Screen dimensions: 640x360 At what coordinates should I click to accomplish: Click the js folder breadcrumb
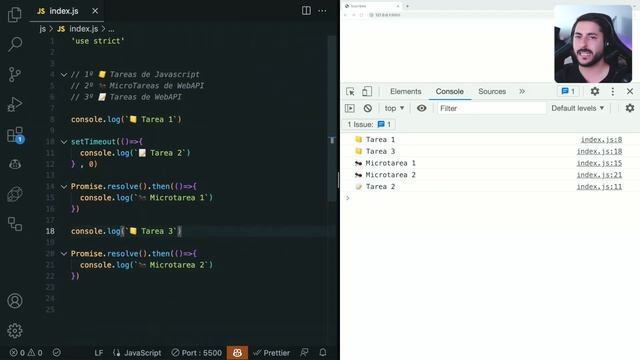pyautogui.click(x=42, y=29)
